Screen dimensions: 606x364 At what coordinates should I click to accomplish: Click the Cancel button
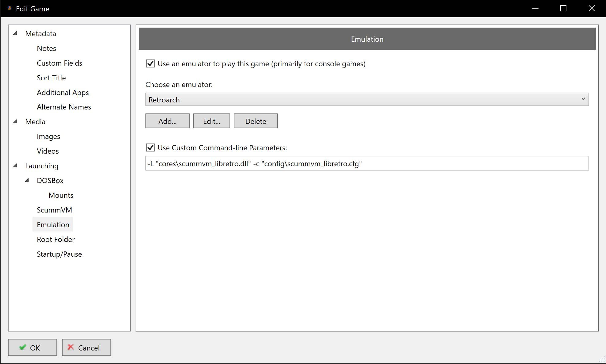[x=86, y=347]
